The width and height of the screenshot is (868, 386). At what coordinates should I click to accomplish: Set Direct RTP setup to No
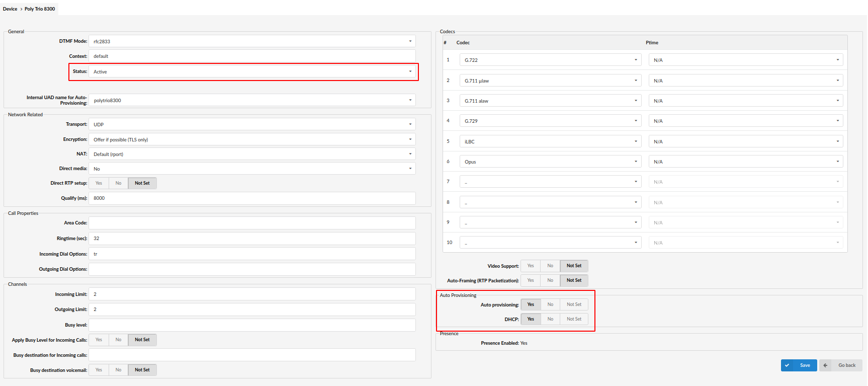118,183
